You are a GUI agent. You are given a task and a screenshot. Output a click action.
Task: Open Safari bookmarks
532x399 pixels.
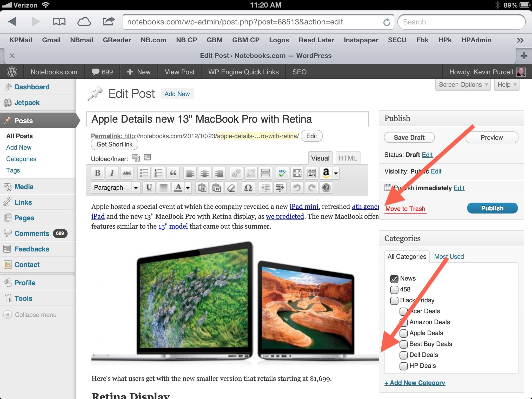click(59, 22)
